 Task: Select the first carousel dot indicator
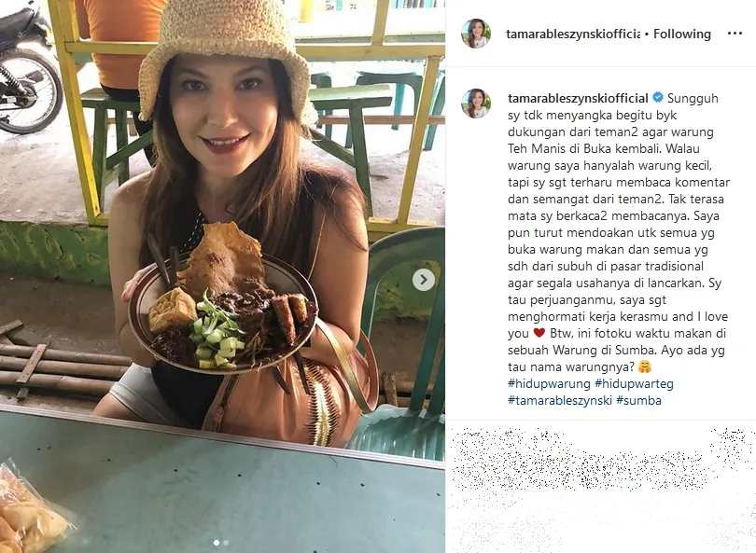tap(217, 543)
